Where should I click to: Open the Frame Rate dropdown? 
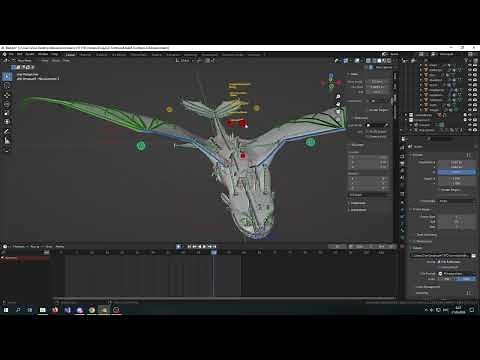click(x=456, y=201)
